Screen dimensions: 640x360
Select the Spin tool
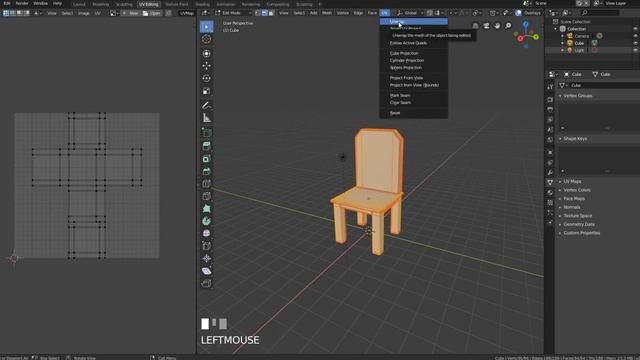pos(207,221)
